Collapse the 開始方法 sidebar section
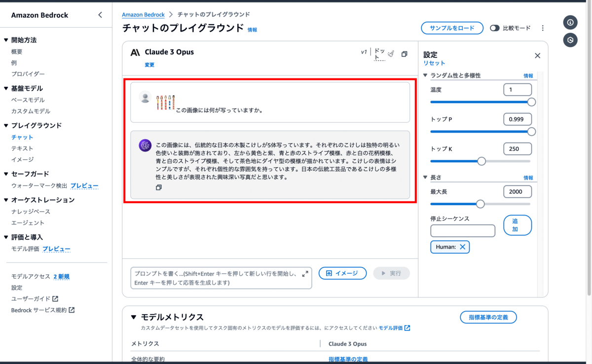Viewport: 592px width, 364px height. pyautogui.click(x=6, y=40)
